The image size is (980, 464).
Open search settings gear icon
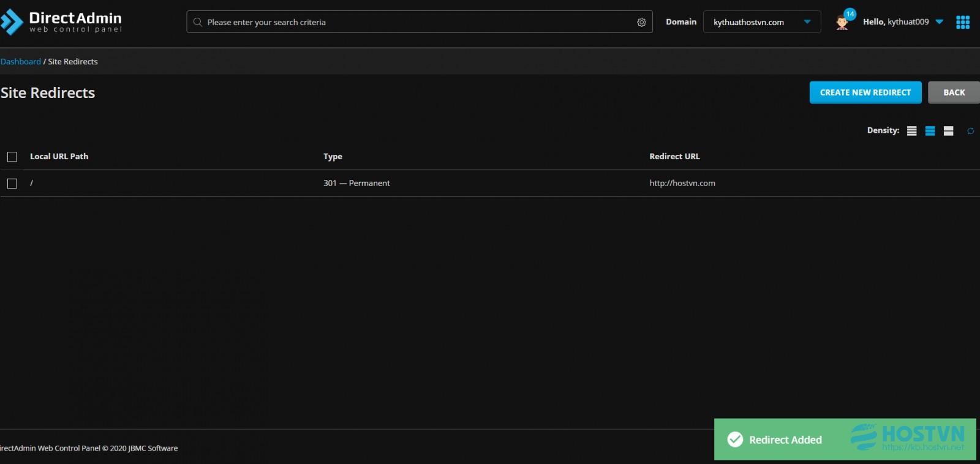pos(641,22)
